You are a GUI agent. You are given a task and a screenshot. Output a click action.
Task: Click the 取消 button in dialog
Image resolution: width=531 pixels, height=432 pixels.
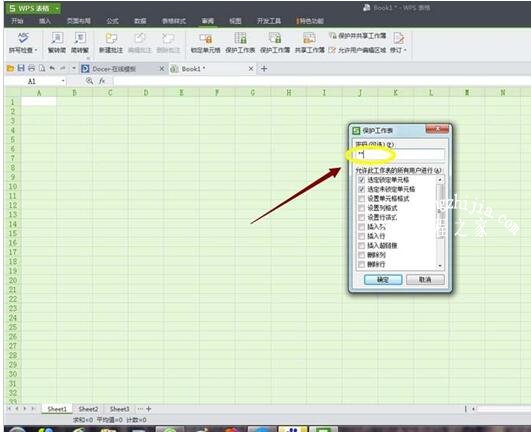pos(425,280)
